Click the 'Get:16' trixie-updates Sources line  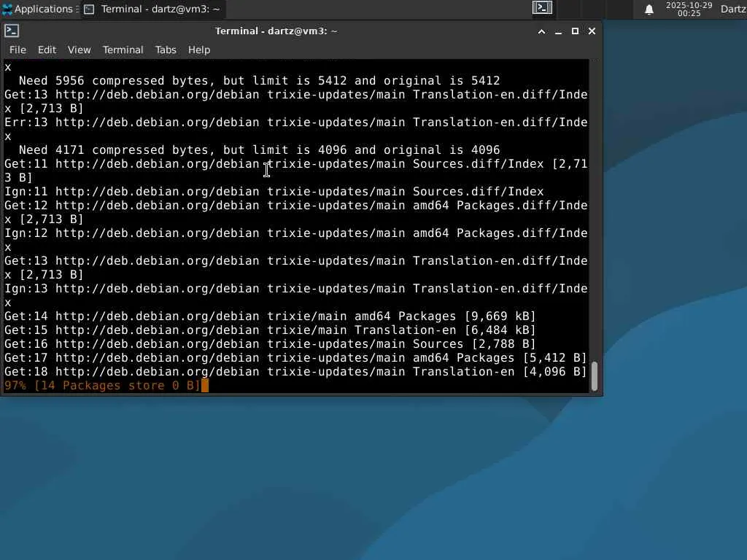(270, 344)
